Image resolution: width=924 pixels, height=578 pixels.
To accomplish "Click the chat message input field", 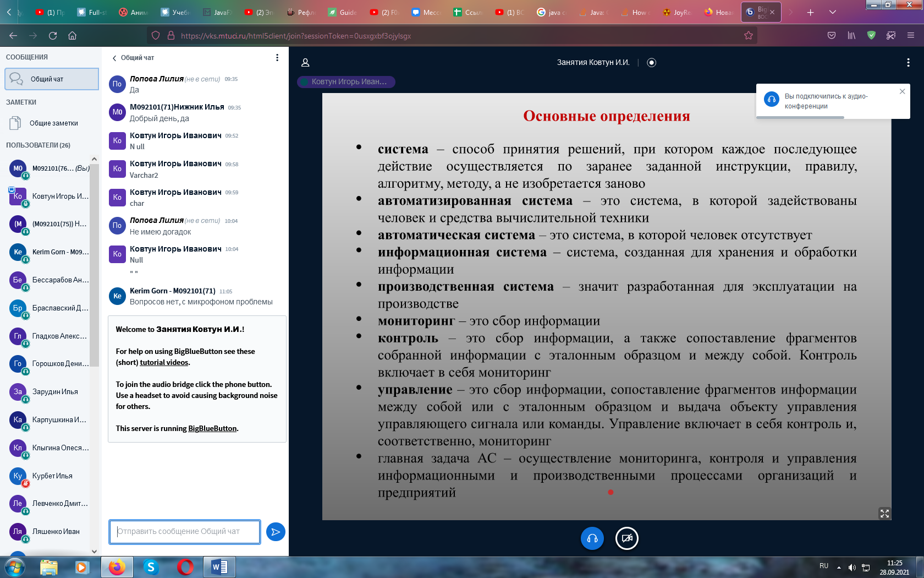I will click(x=185, y=532).
